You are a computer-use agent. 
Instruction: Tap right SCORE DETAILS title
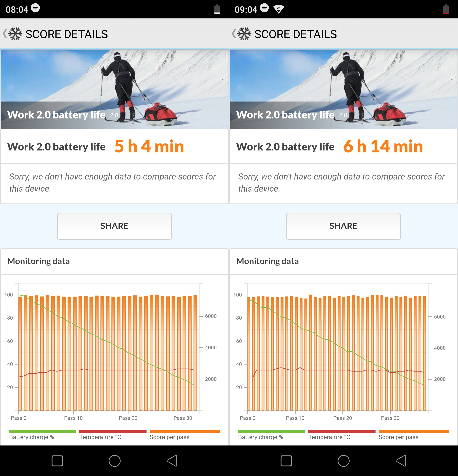pos(295,34)
